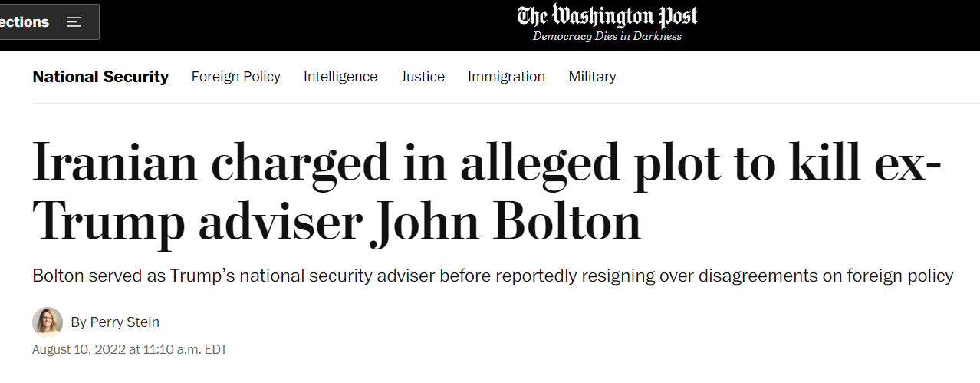Screen dimensions: 980x383
Task: Click the 'Democracy Dies in Darkness' tagline
Action: click(x=607, y=36)
